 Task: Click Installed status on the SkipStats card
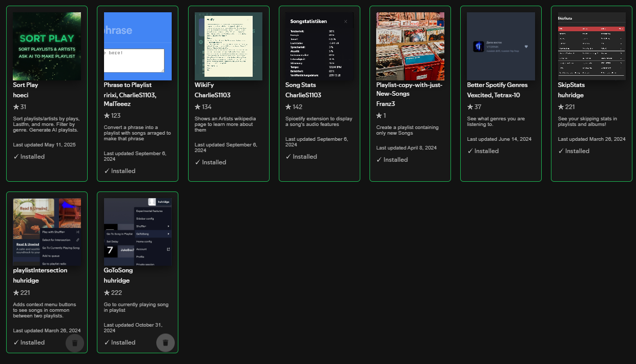coord(574,151)
